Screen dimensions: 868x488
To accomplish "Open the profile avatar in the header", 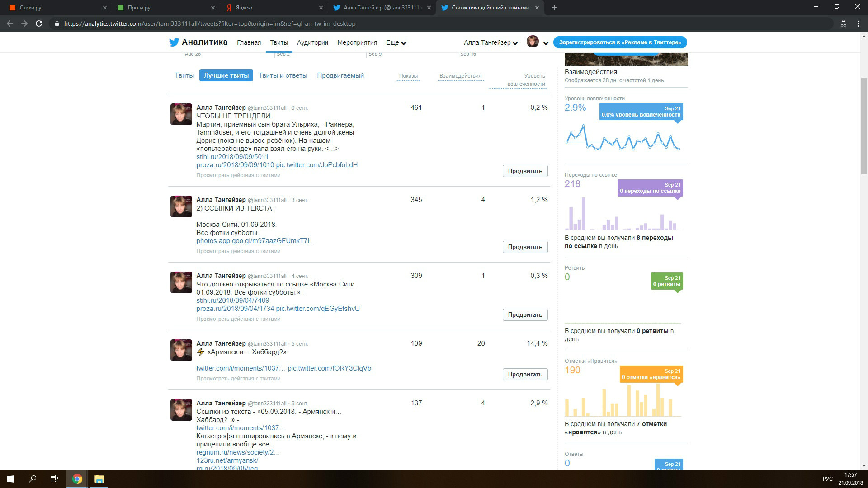I will click(533, 42).
